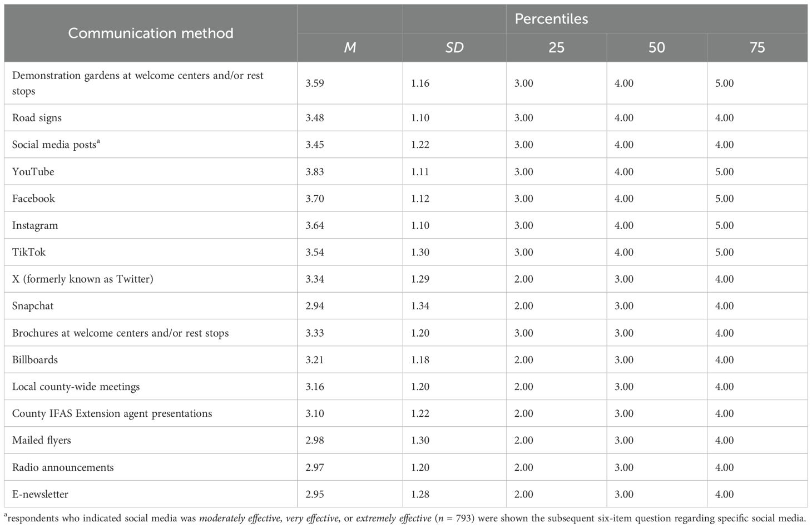Image resolution: width=812 pixels, height=528 pixels.
Task: Select the 25 percentile column header
Action: coord(556,47)
